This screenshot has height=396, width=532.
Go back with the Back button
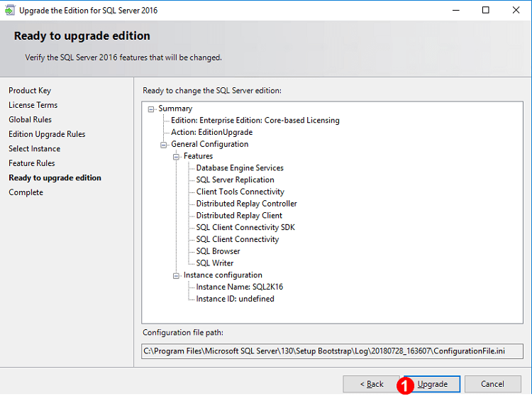[x=372, y=384]
